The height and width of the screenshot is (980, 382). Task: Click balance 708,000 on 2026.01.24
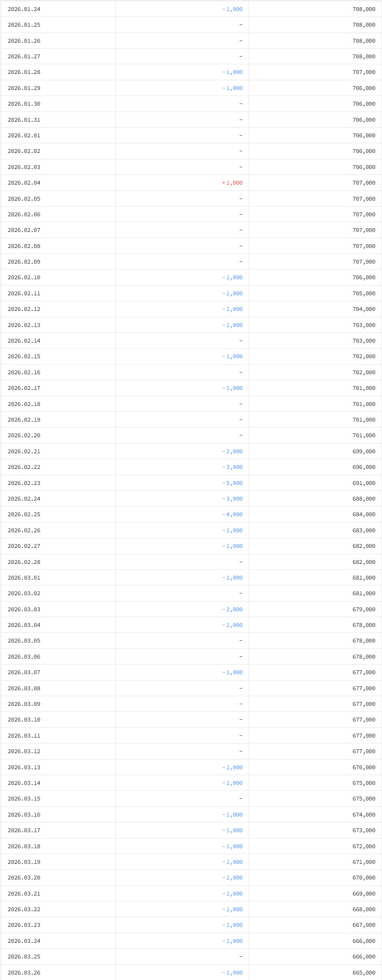363,9
